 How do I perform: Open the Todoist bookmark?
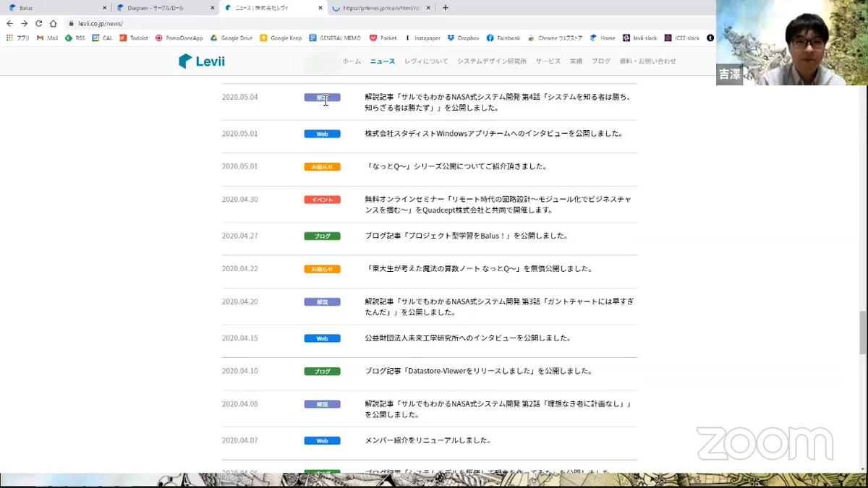point(134,38)
